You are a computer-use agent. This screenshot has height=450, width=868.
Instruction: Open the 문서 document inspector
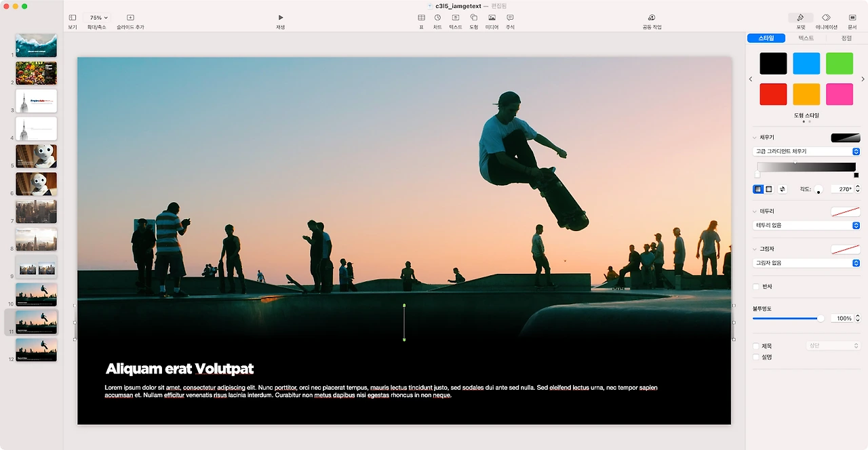coord(852,21)
